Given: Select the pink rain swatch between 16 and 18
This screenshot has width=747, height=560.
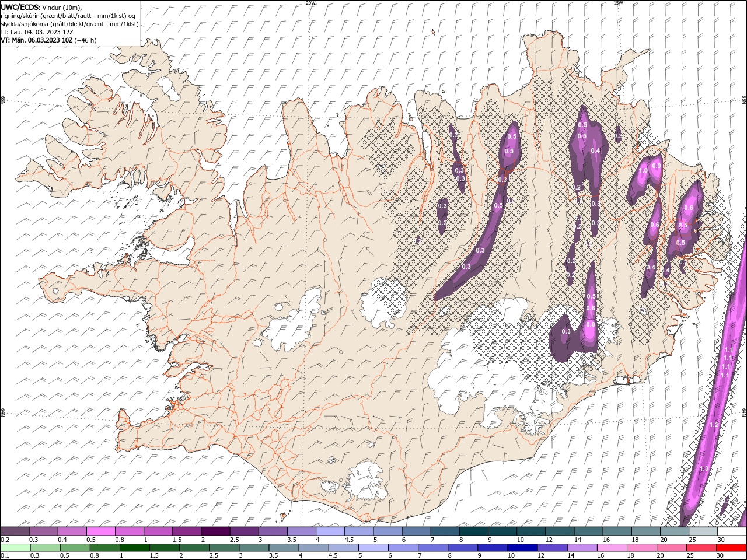Looking at the screenshot, I should click(x=611, y=548).
